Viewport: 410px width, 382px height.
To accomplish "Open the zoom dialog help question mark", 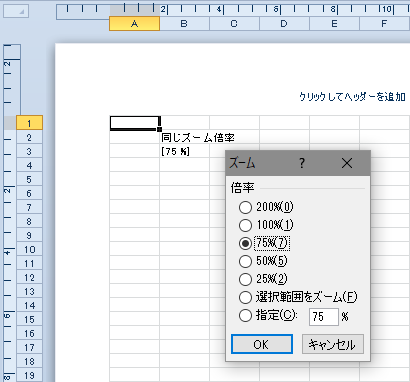I will pyautogui.click(x=302, y=163).
